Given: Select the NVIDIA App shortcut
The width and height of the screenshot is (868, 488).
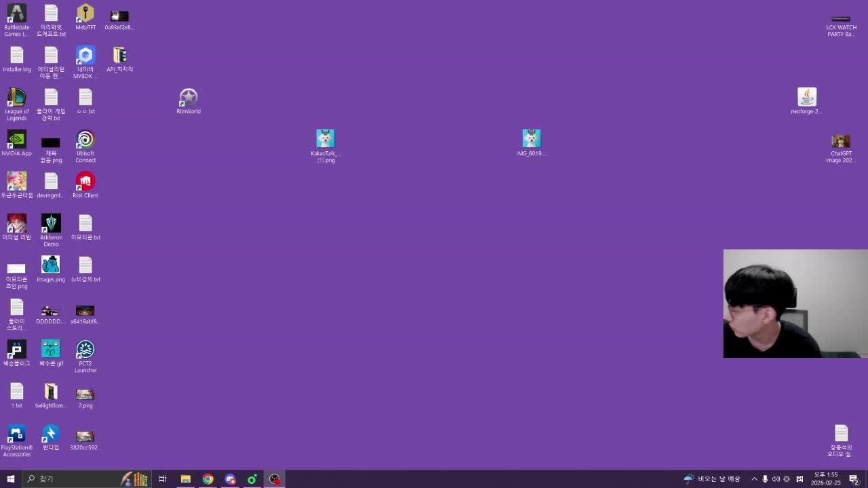Looking at the screenshot, I should [x=16, y=143].
